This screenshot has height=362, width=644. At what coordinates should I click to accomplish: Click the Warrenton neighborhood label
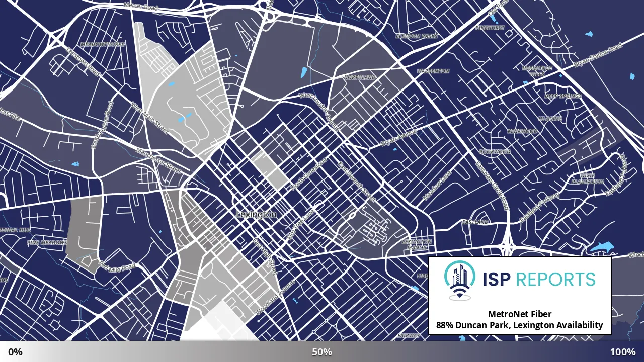pyautogui.click(x=433, y=71)
